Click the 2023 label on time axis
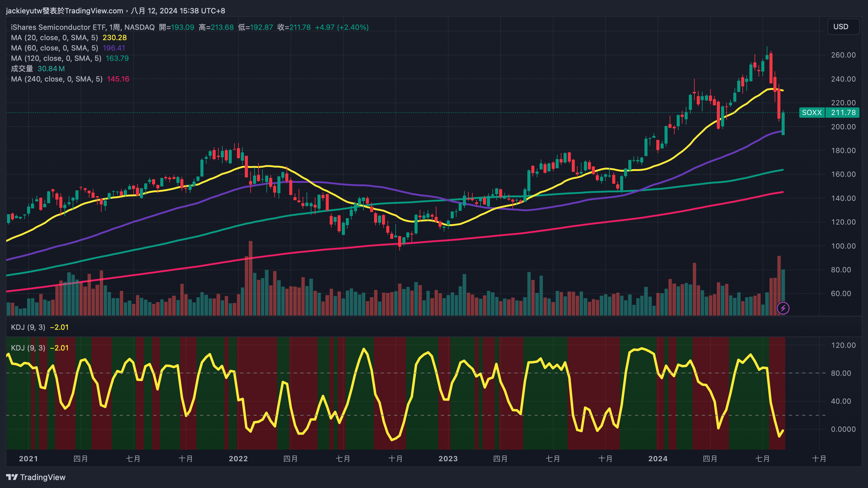The width and height of the screenshot is (868, 488). tap(448, 459)
